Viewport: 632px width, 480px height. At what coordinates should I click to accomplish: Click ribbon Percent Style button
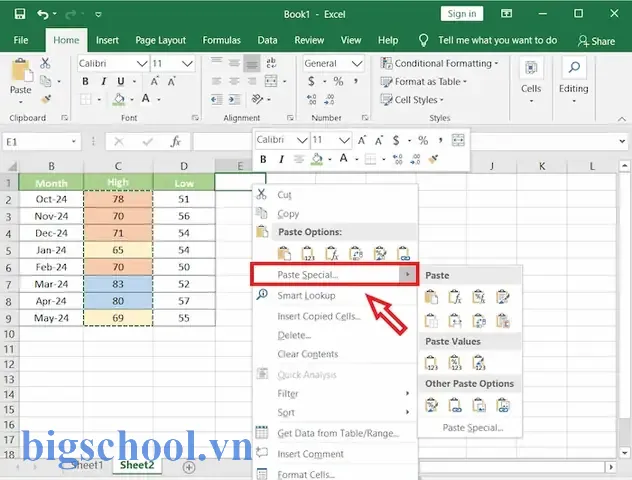[338, 81]
